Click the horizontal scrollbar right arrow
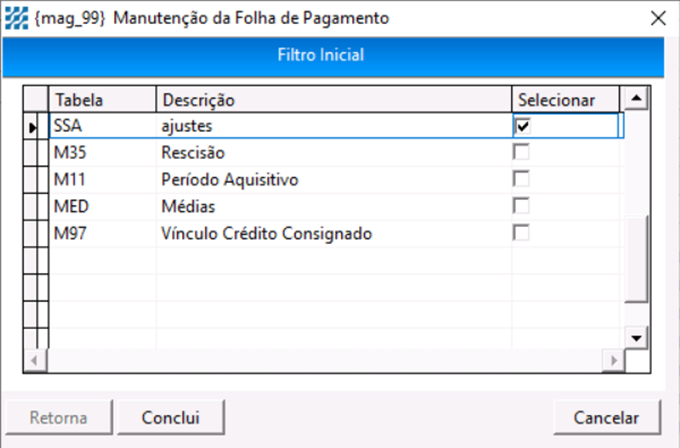680x448 pixels. pyautogui.click(x=613, y=360)
